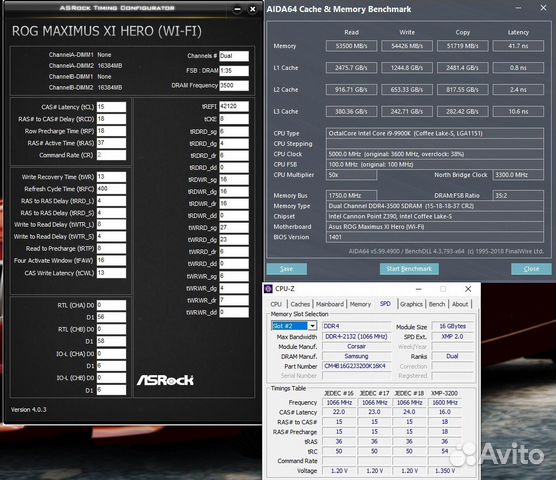Click the Memory Type DDR4-3500 field
Viewport: 556px width, 480px height.
(435, 206)
